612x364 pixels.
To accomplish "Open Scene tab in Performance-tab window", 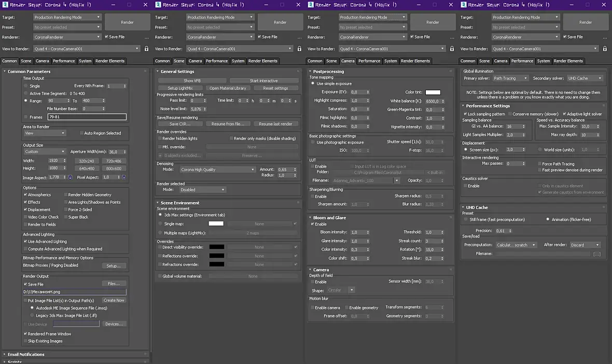I will coord(484,61).
